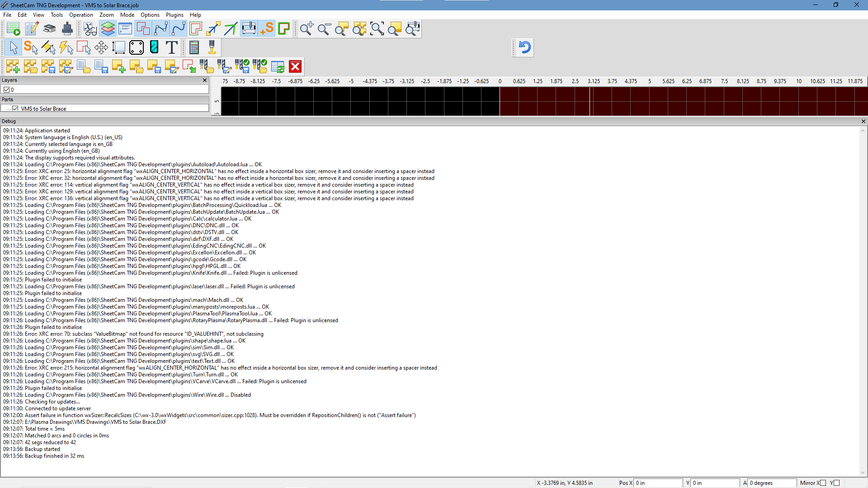The image size is (868, 488).
Task: Click the Zoom in magnifier icon
Action: (307, 29)
